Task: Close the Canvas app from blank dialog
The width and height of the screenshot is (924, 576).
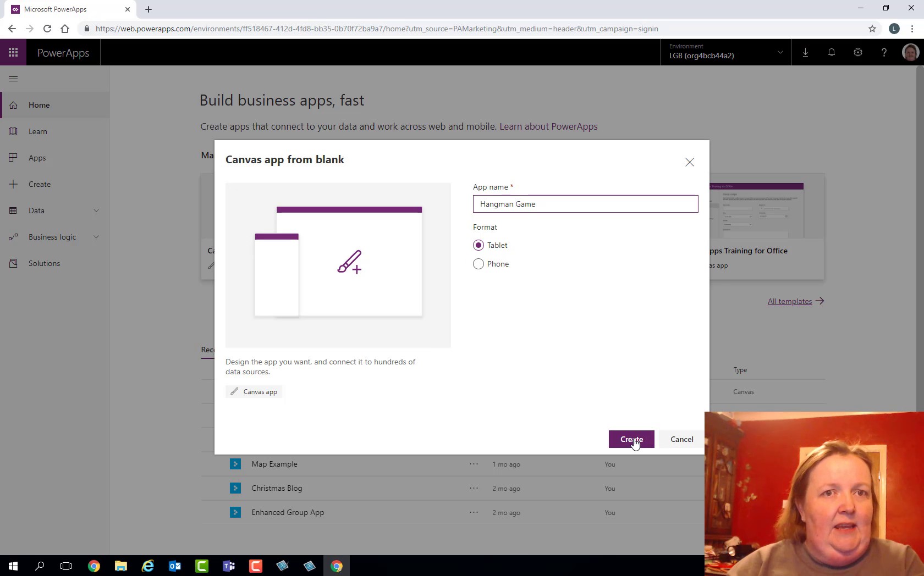Action: 690,162
